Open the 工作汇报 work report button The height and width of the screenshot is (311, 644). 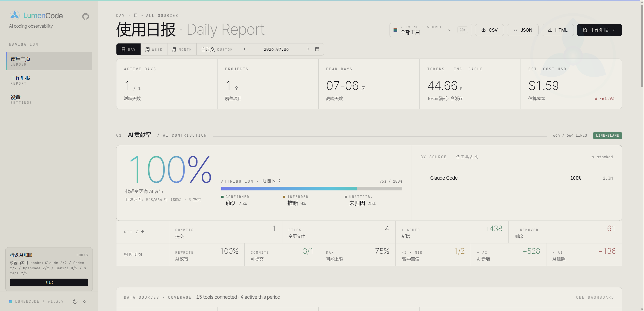click(599, 30)
